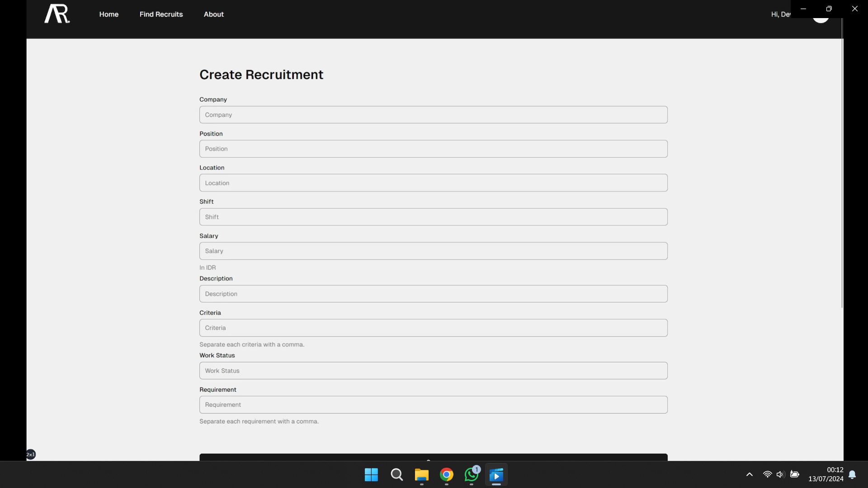Open the notification bell icon
Screen dimensions: 868x488
pyautogui.click(x=852, y=474)
